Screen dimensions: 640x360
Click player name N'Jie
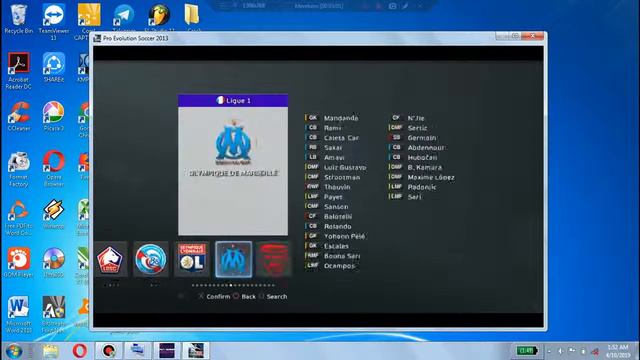pyautogui.click(x=416, y=118)
